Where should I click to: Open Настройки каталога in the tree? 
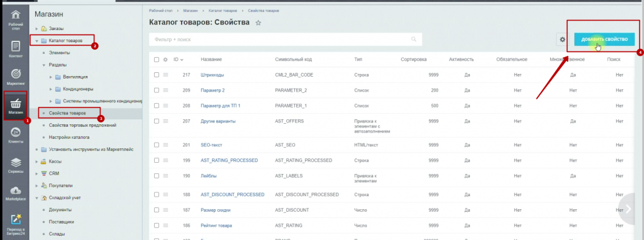coord(69,137)
